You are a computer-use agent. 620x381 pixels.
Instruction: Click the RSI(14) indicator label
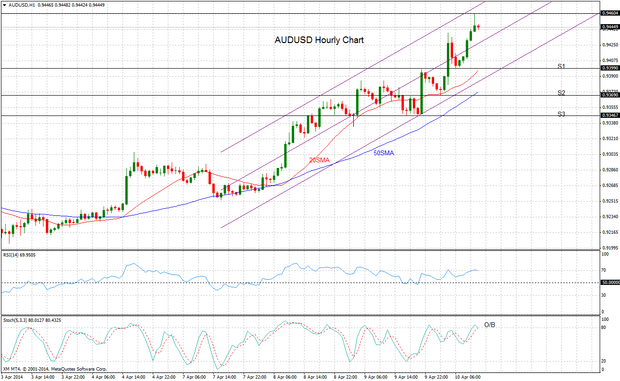coord(19,255)
